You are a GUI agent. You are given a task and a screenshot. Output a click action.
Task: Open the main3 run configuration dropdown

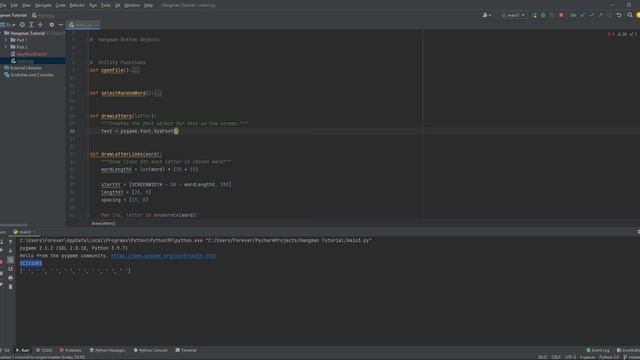tap(513, 15)
